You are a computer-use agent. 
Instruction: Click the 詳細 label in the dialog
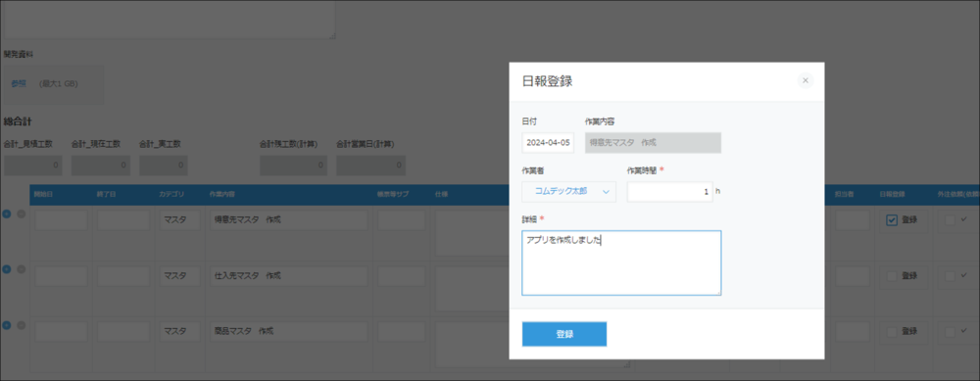tap(529, 218)
